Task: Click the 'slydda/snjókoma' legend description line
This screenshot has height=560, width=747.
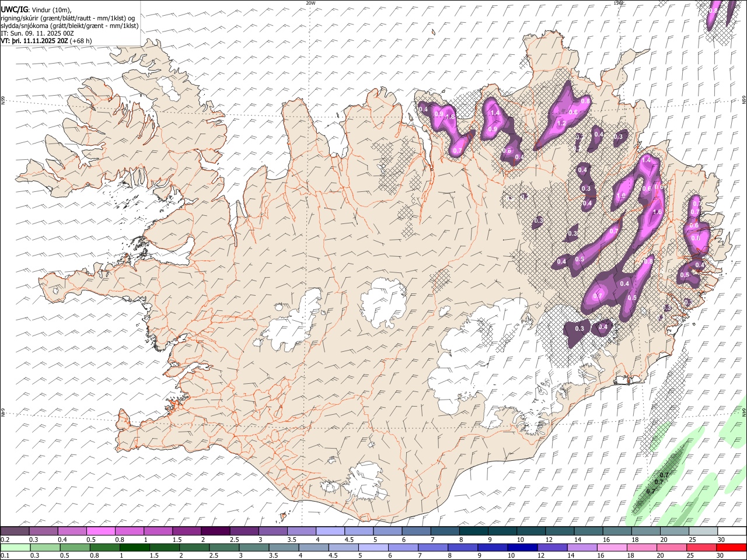Action: pyautogui.click(x=69, y=26)
